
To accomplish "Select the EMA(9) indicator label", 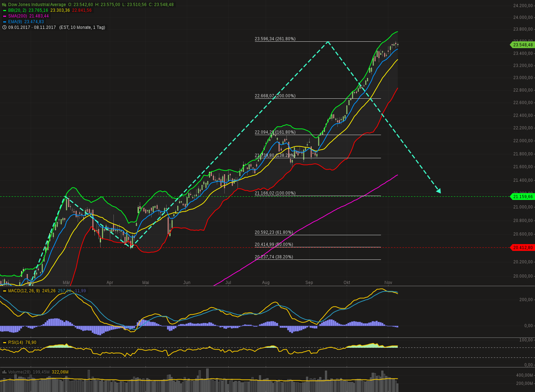I will [15, 22].
